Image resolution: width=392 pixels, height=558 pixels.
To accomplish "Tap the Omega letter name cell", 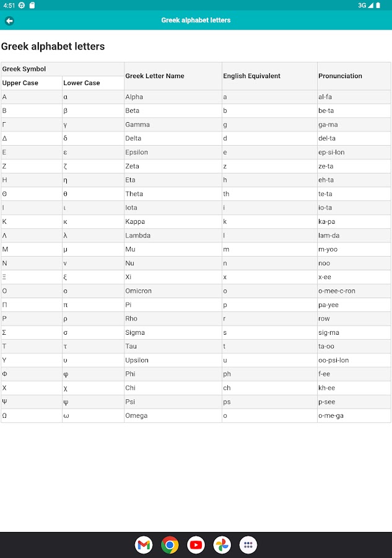I will [137, 416].
